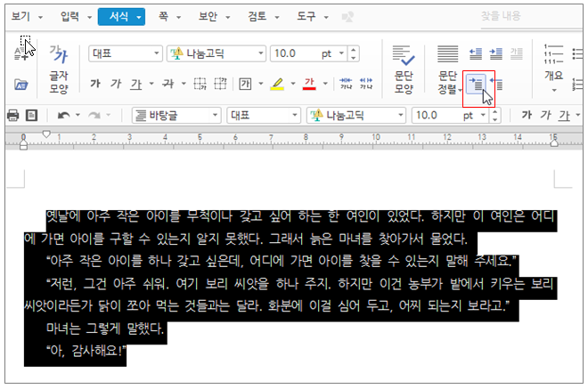Click the undo arrow icon
This screenshot has height=389, width=588.
[64, 115]
